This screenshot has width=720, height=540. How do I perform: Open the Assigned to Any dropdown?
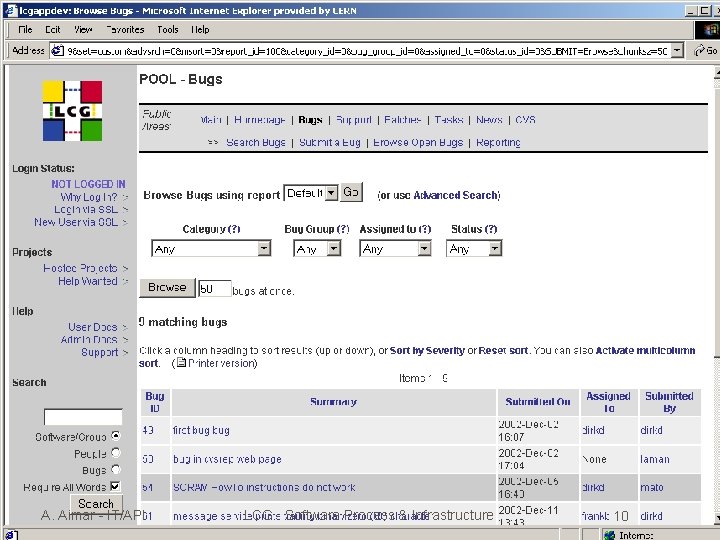tap(395, 248)
